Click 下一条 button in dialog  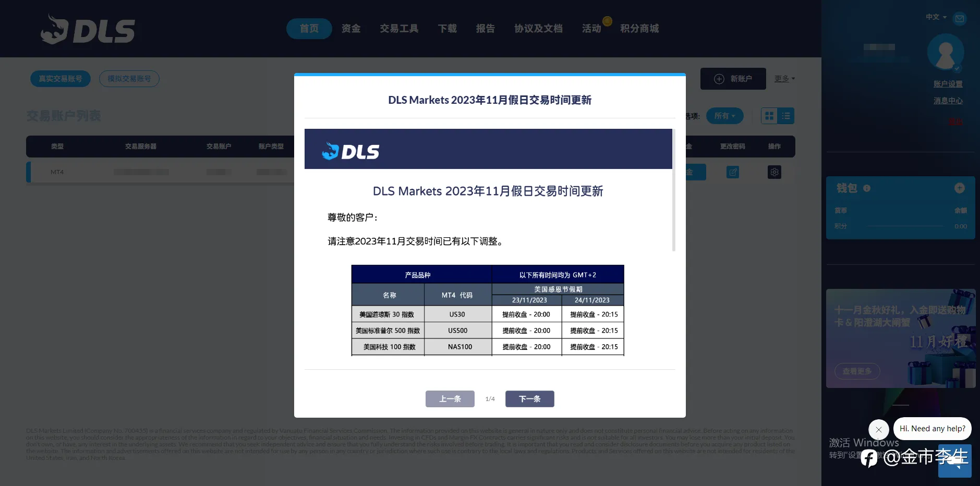coord(529,399)
